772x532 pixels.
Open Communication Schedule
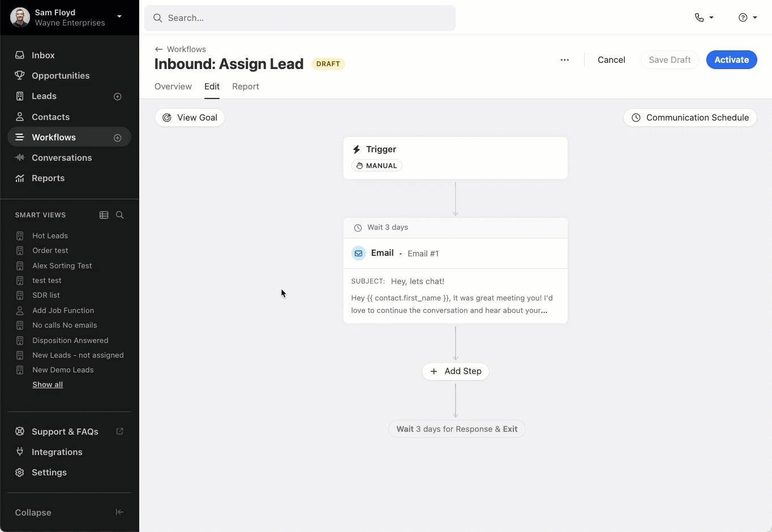(x=690, y=118)
